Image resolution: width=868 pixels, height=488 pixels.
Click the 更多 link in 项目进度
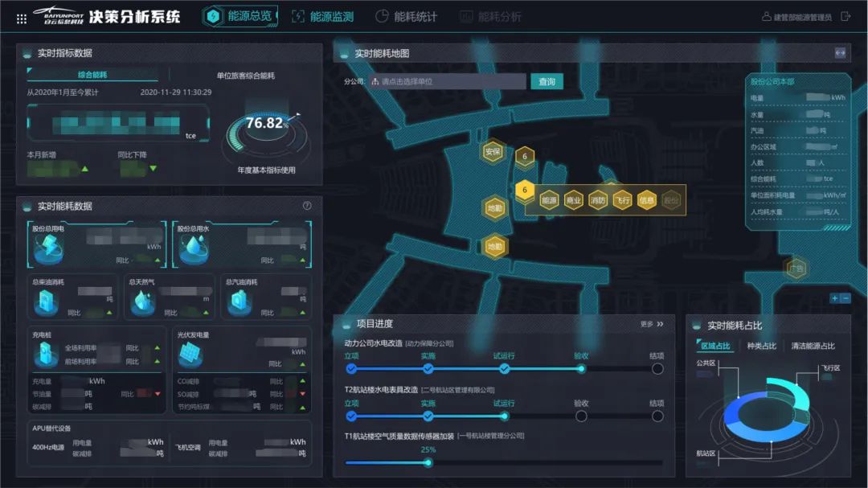coord(646,324)
